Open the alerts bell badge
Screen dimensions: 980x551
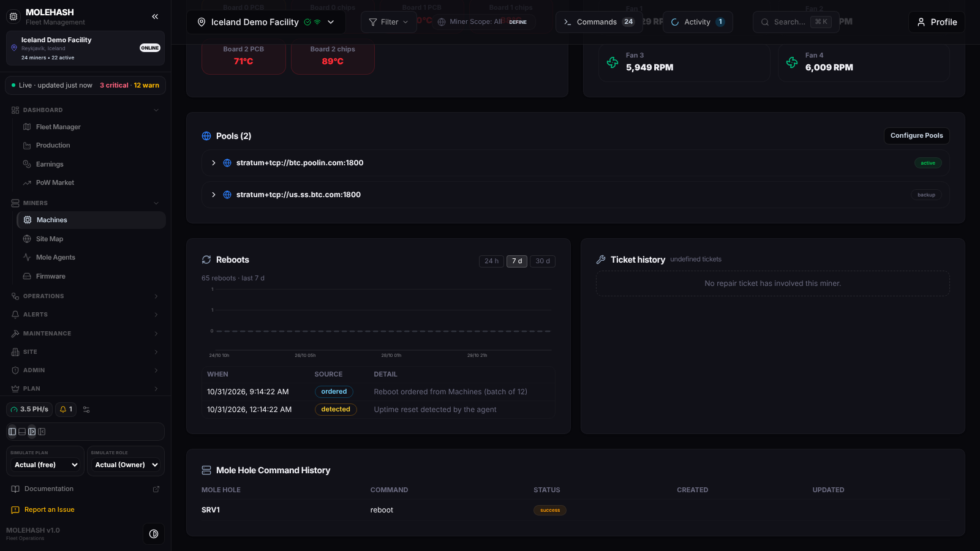point(66,410)
